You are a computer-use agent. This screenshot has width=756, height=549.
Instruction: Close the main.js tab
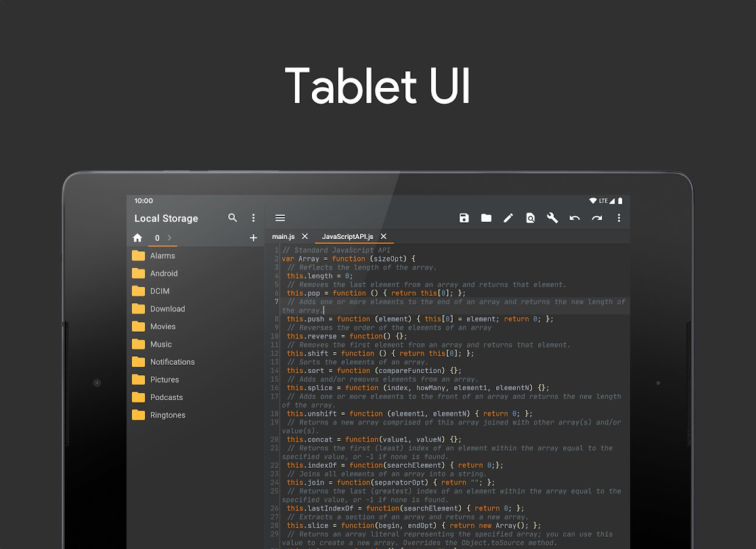305,237
